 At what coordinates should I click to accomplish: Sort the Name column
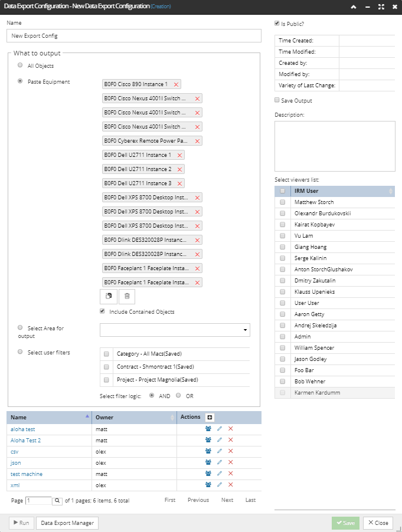(x=49, y=418)
